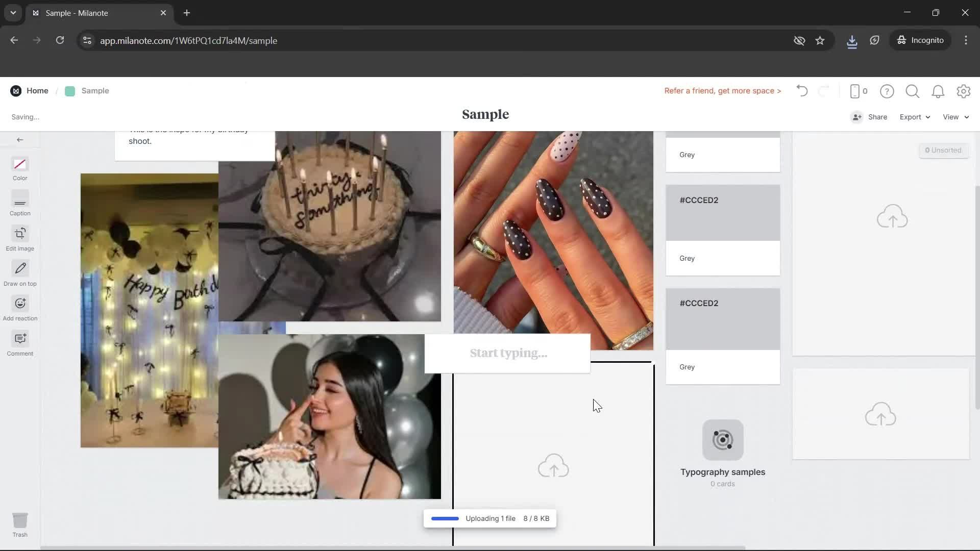Viewport: 980px width, 551px height.
Task: Undo the last action
Action: click(x=801, y=91)
